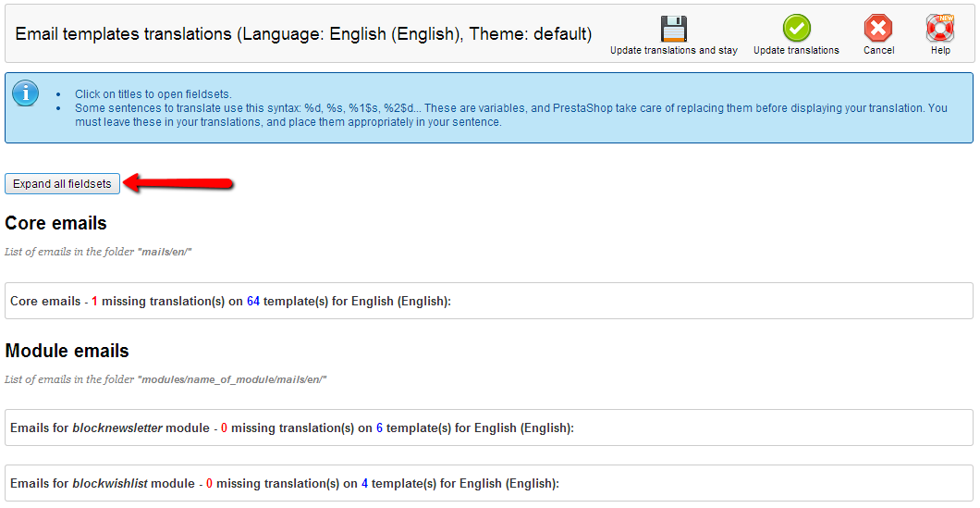Click the "mails/en/" core folder path text

coord(164,252)
